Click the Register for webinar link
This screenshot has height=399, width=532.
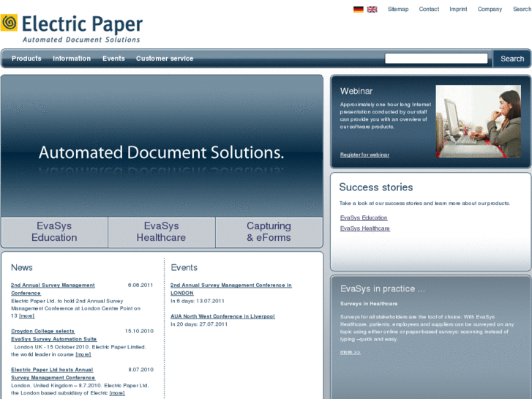pos(364,155)
